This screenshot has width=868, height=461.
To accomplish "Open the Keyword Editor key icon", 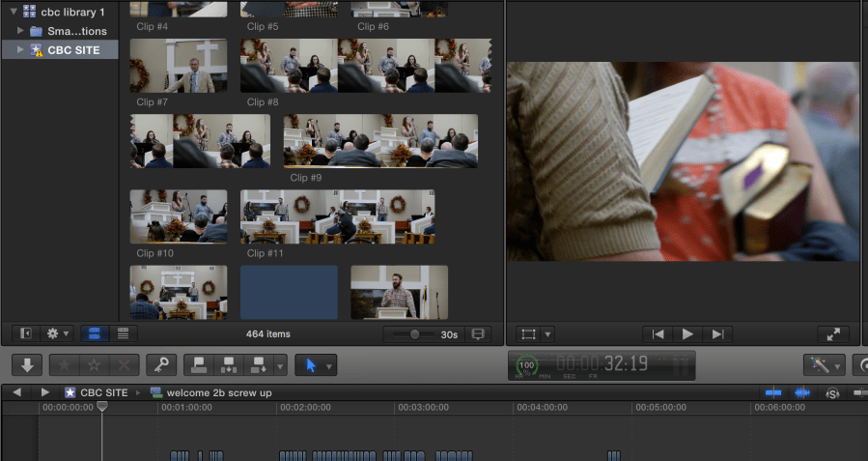I will tap(160, 365).
